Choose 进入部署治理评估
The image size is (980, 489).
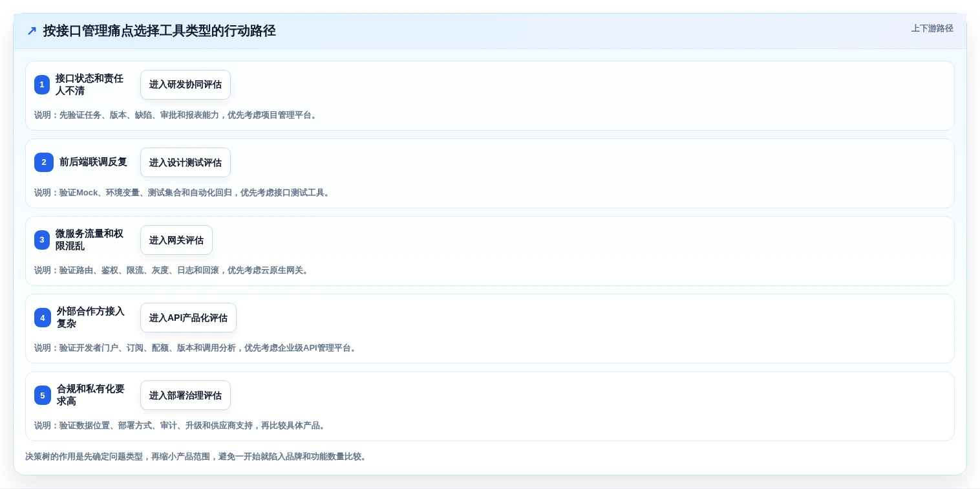coord(186,395)
